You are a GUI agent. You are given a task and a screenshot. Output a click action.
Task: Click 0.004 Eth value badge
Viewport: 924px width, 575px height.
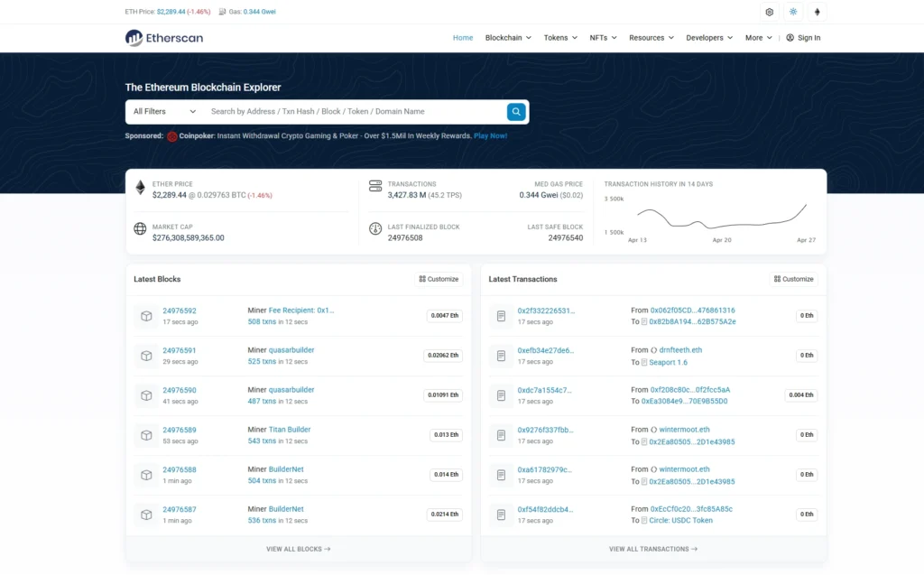tap(801, 395)
